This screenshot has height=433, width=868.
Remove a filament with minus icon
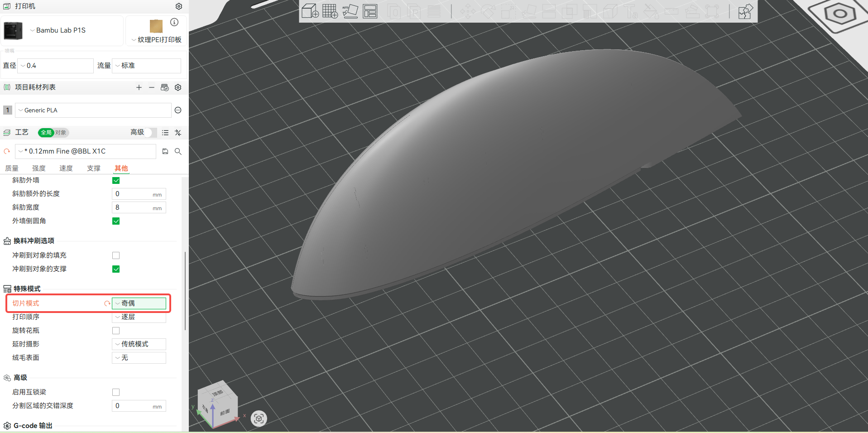coord(152,87)
